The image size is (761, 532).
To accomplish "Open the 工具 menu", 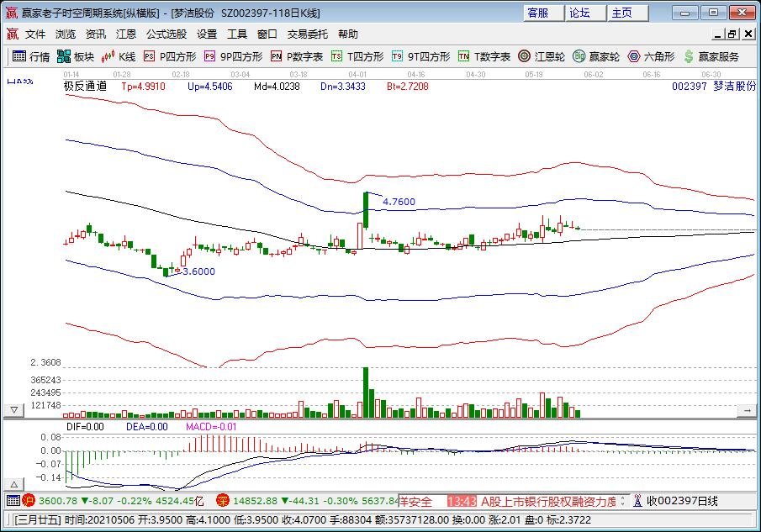I will coord(237,34).
